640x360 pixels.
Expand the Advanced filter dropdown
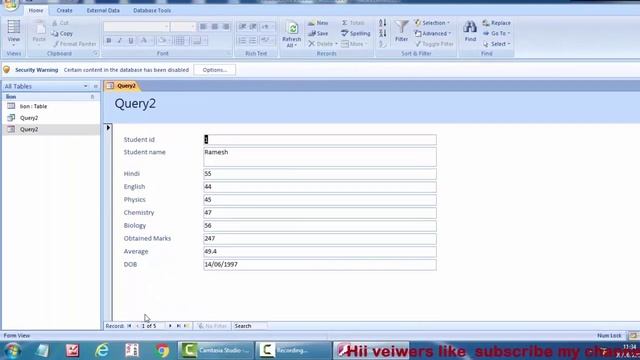pos(433,33)
